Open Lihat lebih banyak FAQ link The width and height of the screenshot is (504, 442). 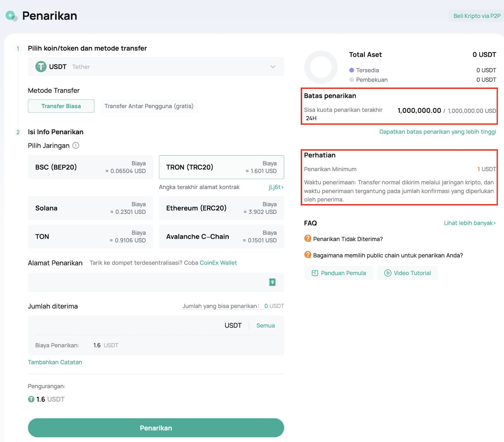coord(470,223)
